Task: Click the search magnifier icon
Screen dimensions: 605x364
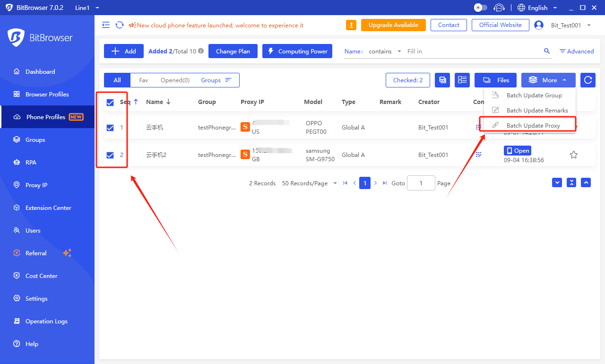Action: [547, 51]
